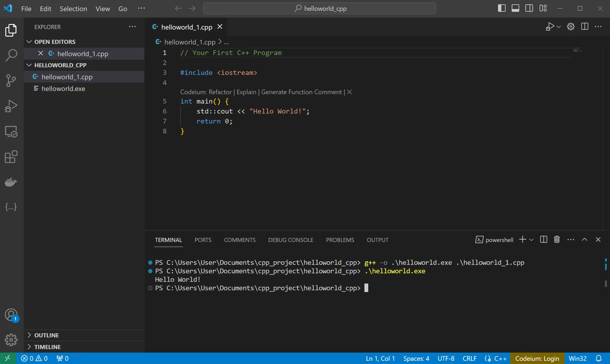The image size is (610, 364).
Task: Click the editor minimap preview
Action: point(578,50)
